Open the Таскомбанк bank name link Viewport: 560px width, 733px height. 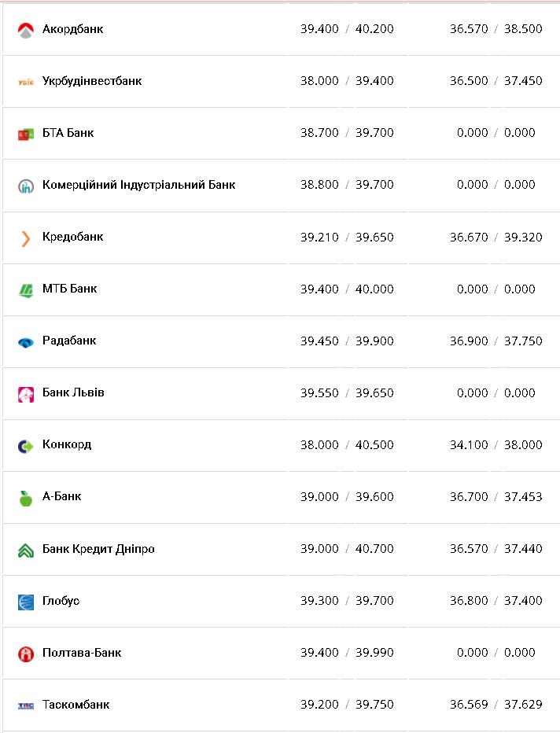[76, 705]
